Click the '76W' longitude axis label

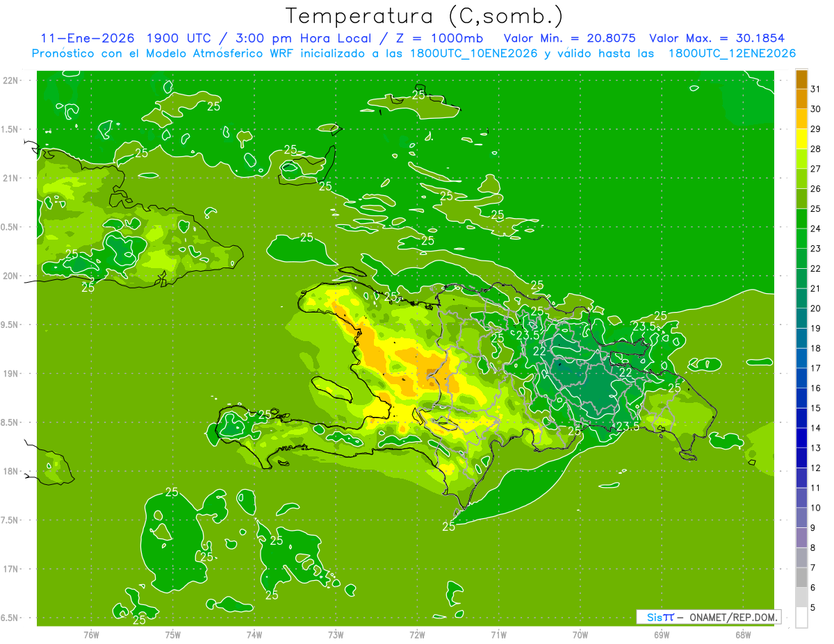(91, 635)
